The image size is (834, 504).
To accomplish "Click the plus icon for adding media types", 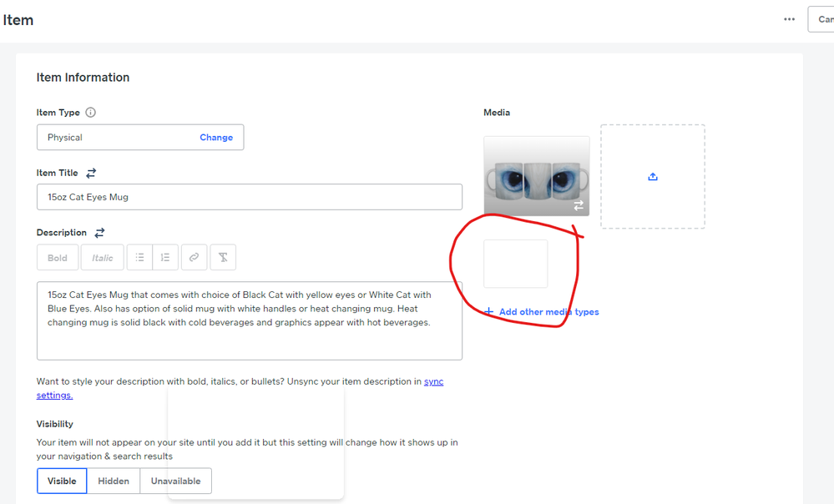I will tap(489, 311).
